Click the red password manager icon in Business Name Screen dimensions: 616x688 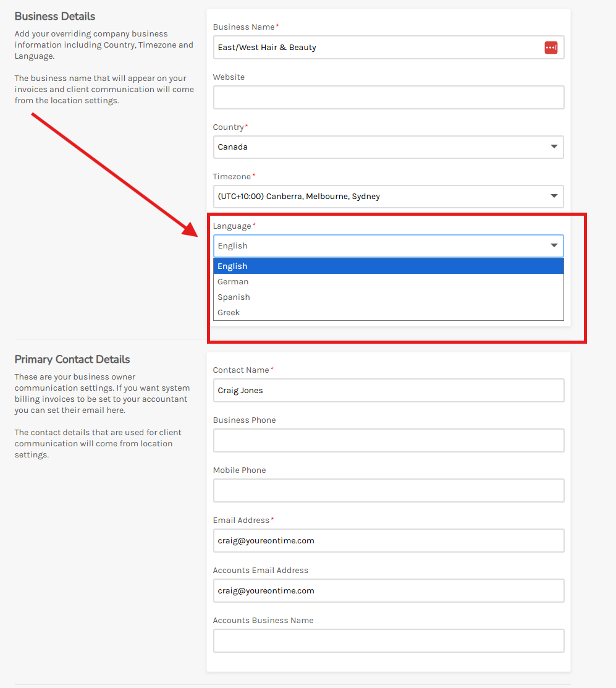(x=551, y=48)
